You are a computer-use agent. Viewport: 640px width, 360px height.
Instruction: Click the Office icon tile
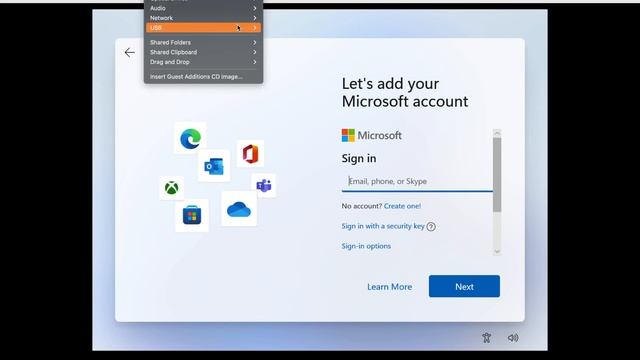point(250,154)
